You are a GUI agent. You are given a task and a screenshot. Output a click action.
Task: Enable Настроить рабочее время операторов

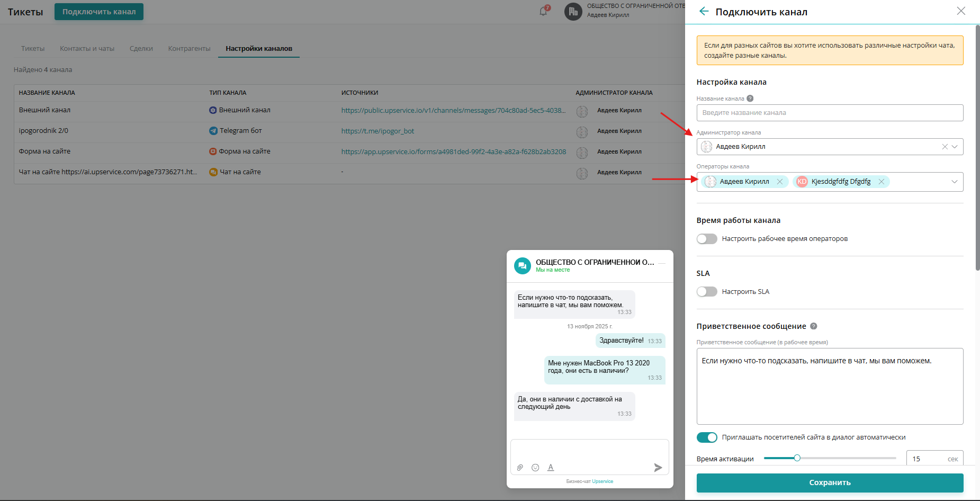coord(707,239)
